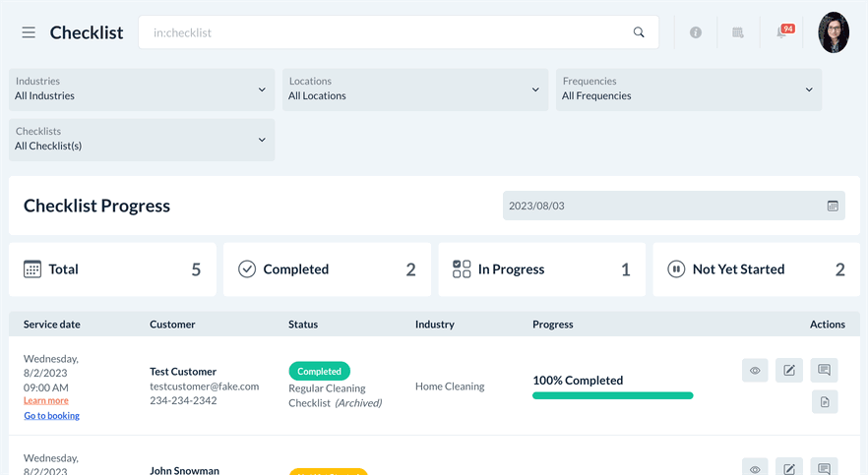Click the search magnifier icon
The image size is (868, 475).
pos(639,32)
